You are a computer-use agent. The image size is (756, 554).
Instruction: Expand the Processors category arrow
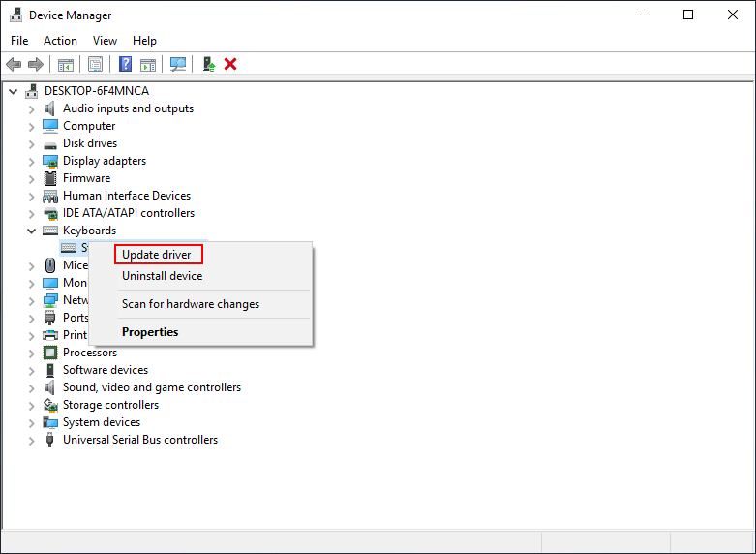31,354
